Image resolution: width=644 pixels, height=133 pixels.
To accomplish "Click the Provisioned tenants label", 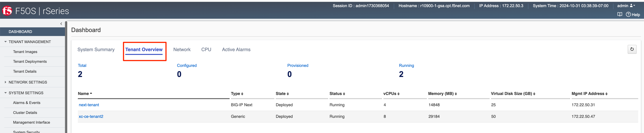I will (298, 66).
